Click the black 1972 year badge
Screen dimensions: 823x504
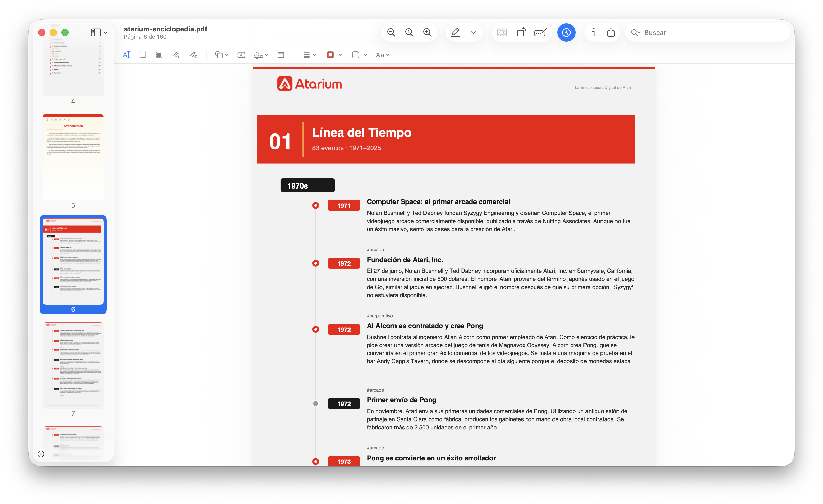click(x=344, y=404)
